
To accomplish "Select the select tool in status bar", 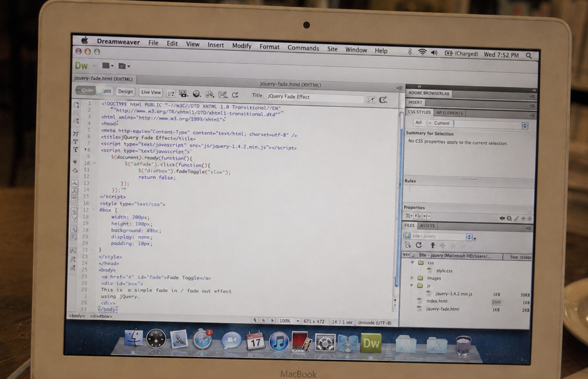I will tap(255, 320).
